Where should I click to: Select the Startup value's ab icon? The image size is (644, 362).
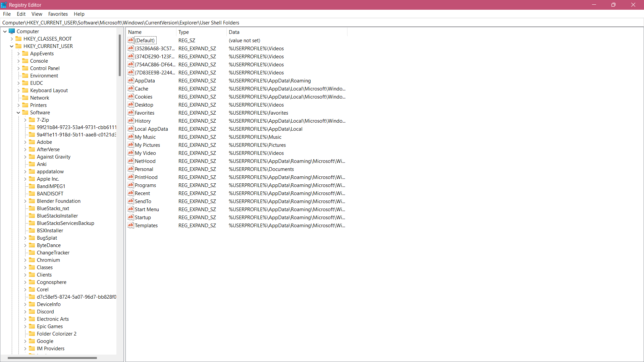pos(131,217)
